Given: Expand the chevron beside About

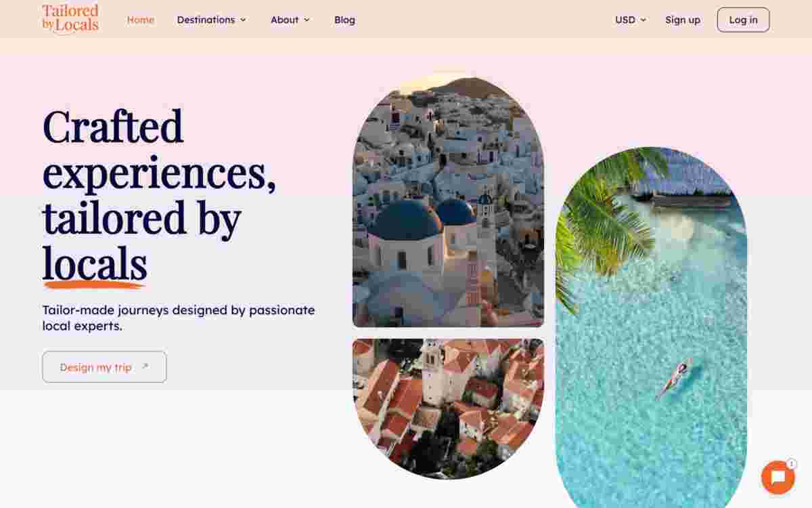Looking at the screenshot, I should [307, 20].
